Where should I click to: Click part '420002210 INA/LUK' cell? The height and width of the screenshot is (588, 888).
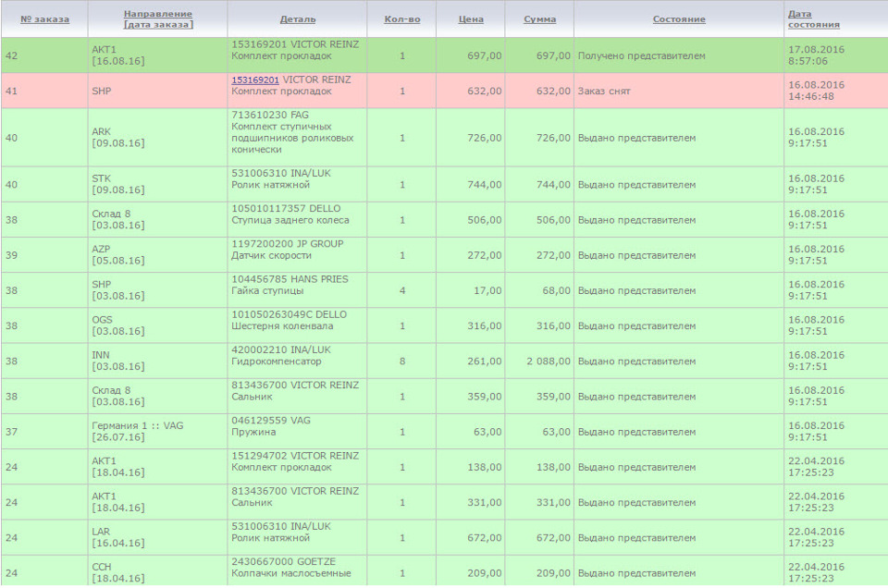pos(297,361)
